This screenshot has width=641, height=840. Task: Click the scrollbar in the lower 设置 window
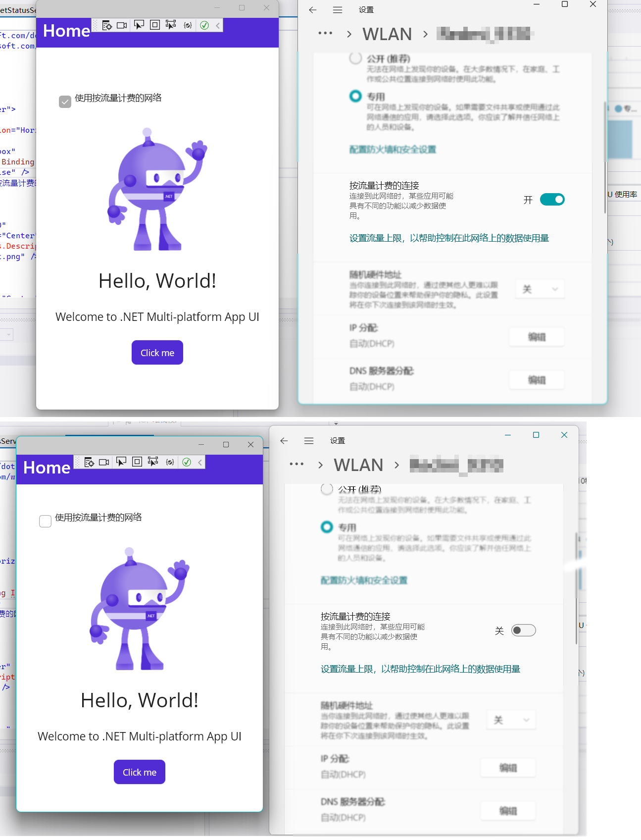tap(576, 588)
